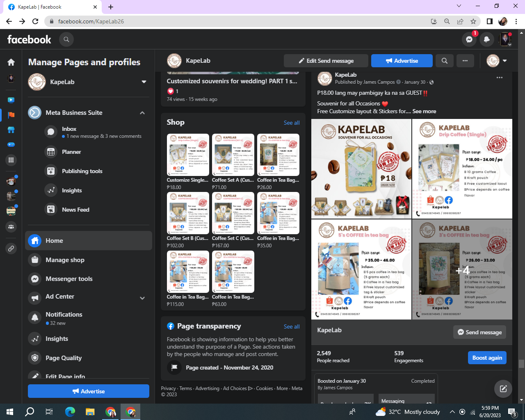Open the account menu avatar in top bar
The height and width of the screenshot is (420, 525).
[505, 39]
